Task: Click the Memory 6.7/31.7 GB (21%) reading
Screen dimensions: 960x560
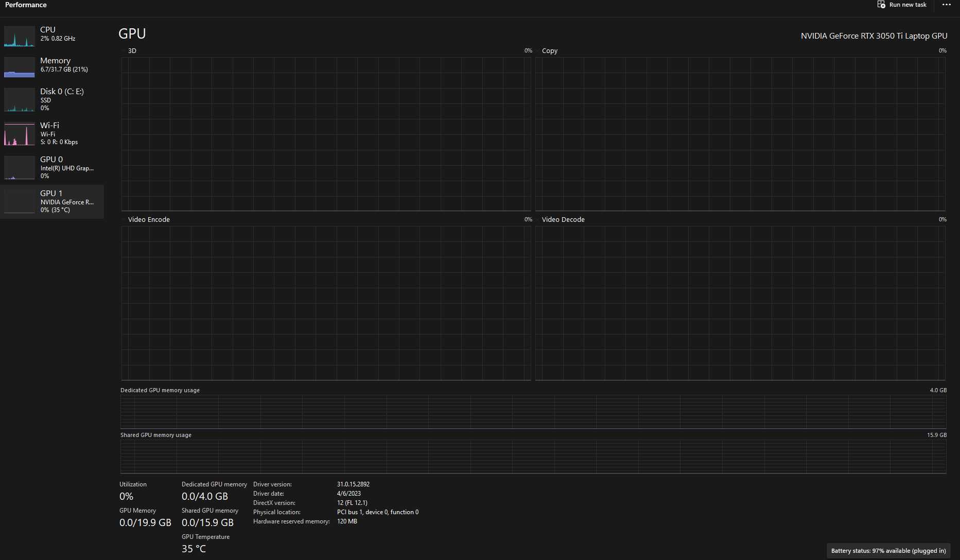Action: (x=64, y=69)
